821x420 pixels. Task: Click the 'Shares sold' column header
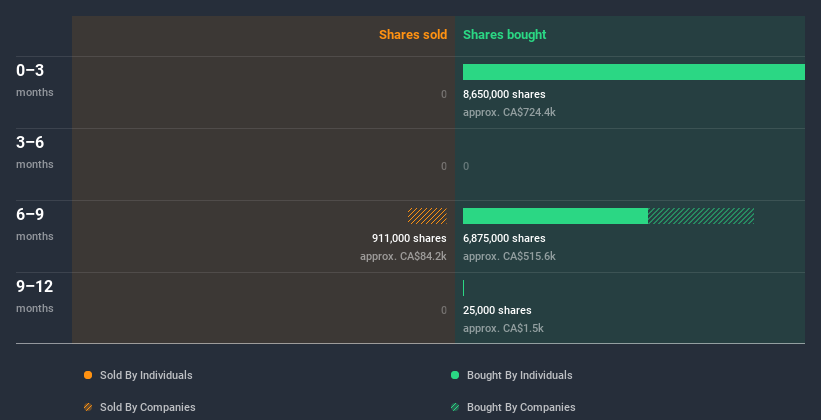click(x=413, y=35)
